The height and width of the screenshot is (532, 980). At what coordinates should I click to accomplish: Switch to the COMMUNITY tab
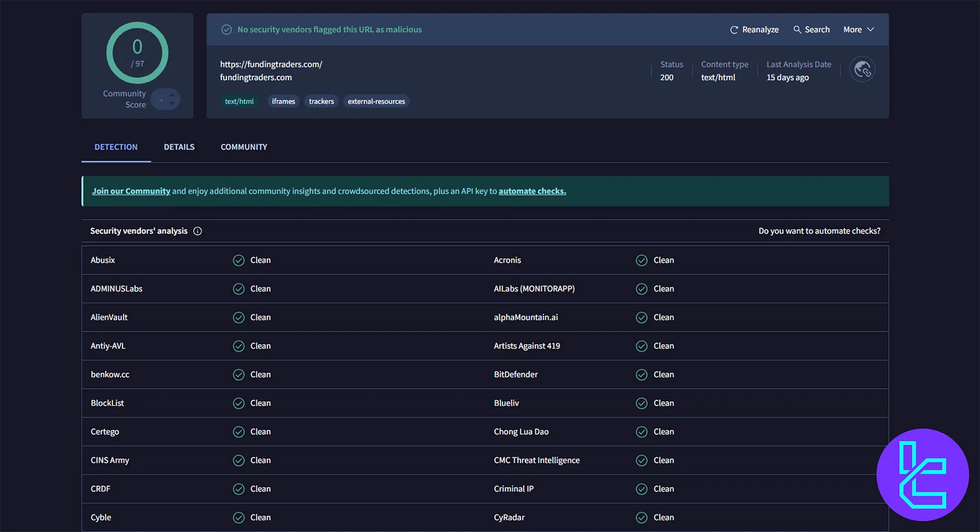coord(243,147)
